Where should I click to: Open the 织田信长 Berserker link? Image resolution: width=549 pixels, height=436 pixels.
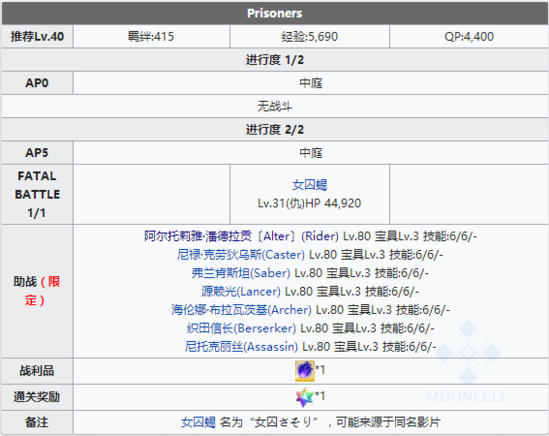tap(241, 328)
